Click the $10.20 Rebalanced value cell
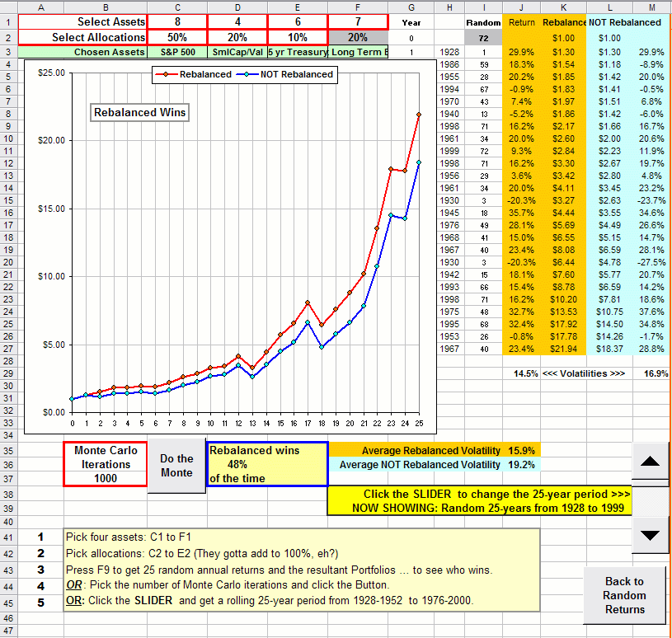This screenshot has width=672, height=638. pos(563,299)
